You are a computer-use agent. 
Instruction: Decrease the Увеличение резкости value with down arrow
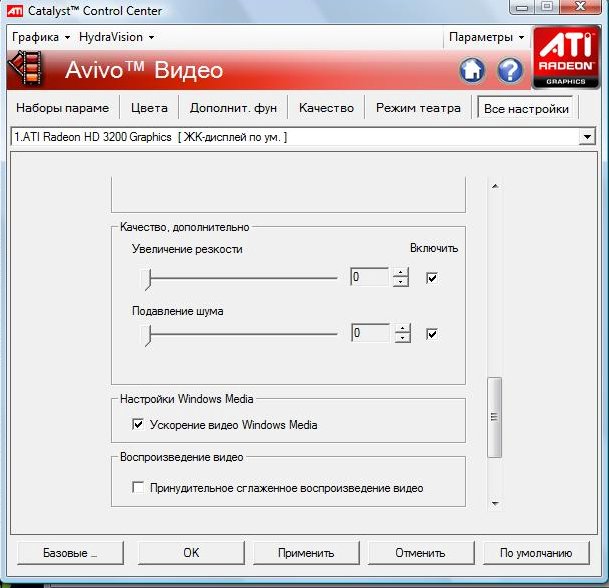[x=400, y=282]
